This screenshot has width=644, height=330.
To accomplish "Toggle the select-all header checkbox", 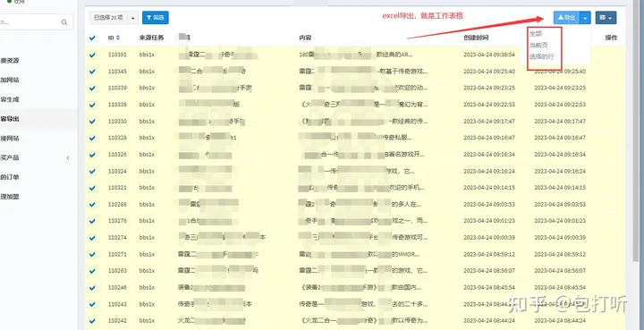I will (92, 38).
